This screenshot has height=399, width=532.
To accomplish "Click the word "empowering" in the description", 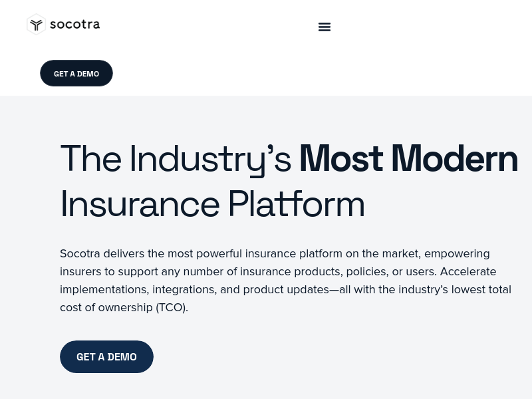I will (x=457, y=253).
